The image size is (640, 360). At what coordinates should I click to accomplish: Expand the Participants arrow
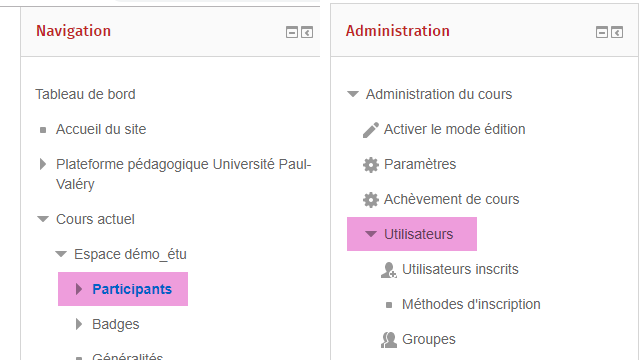79,289
